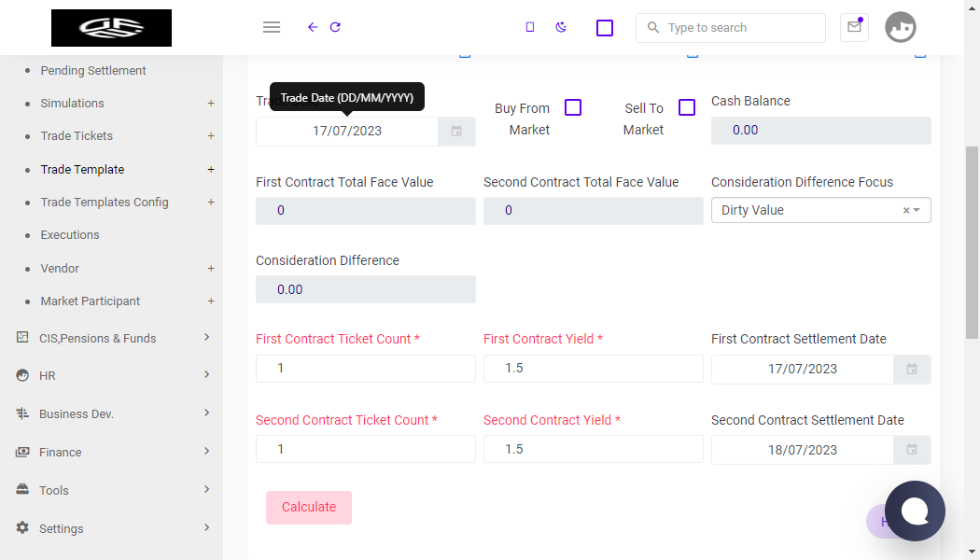
Task: Click First Contract Total Face Value field
Action: click(366, 211)
